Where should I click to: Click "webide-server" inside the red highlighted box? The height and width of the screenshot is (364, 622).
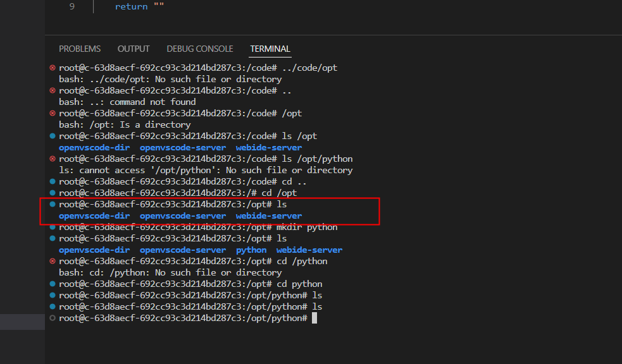point(269,216)
